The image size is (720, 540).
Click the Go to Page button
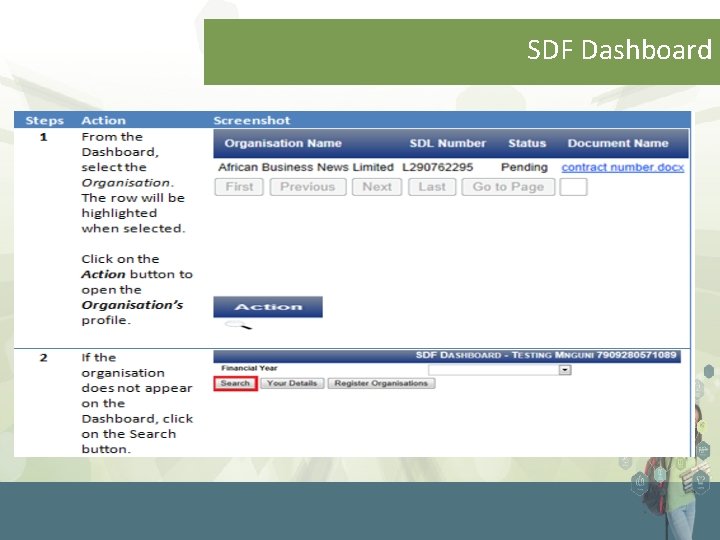pos(508,187)
